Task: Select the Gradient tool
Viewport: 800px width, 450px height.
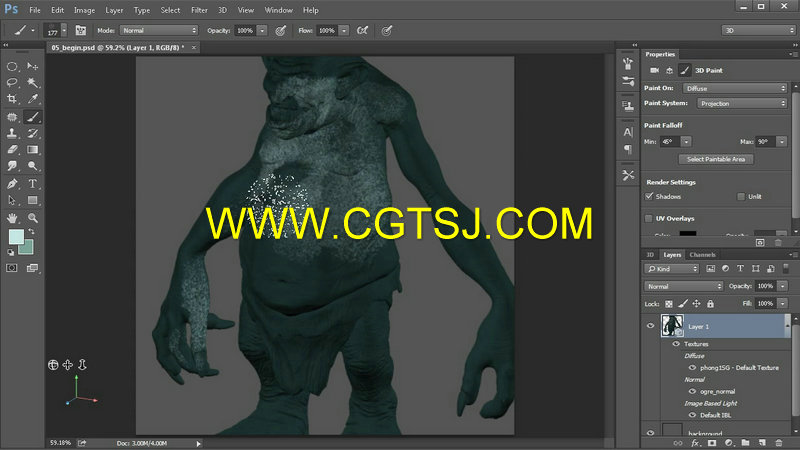Action: point(33,149)
